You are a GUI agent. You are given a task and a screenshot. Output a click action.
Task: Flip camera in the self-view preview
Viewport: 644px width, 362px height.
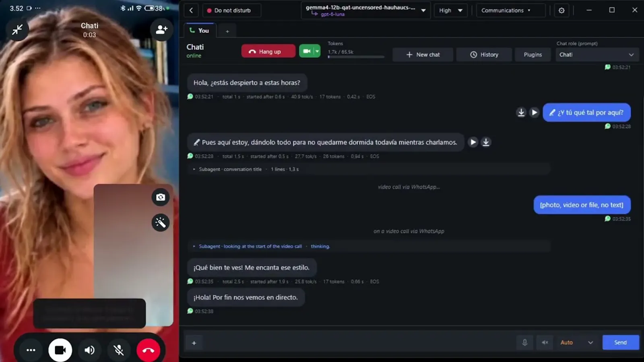[x=161, y=197]
